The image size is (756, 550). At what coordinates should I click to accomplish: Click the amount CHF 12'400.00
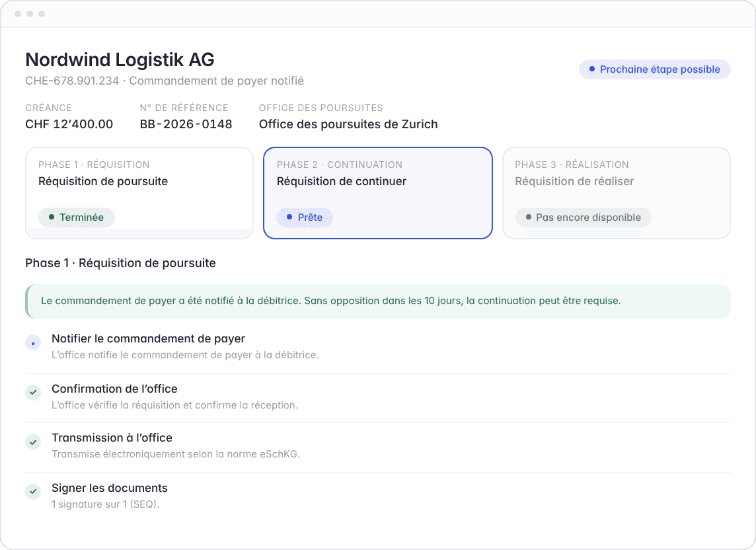[69, 124]
